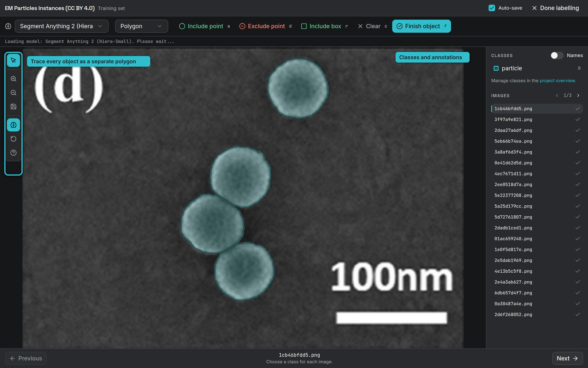This screenshot has width=588, height=368.
Task: Switch on the Names toggle
Action: coord(557,55)
